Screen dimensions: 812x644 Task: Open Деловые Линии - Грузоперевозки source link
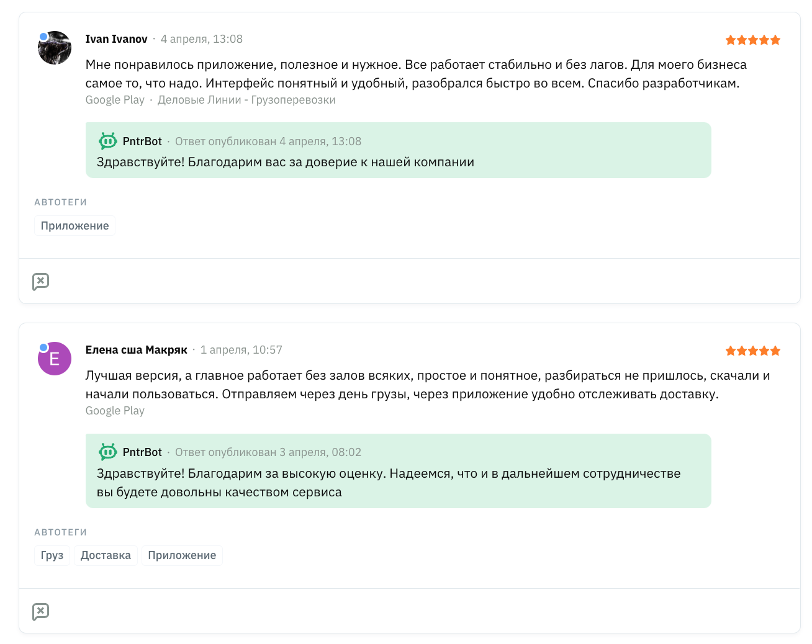coord(246,100)
